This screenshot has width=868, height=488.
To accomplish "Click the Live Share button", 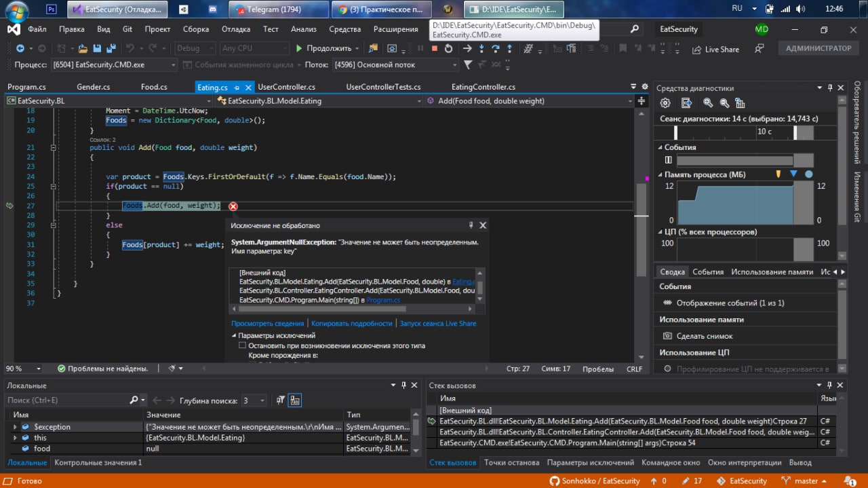I will point(715,50).
